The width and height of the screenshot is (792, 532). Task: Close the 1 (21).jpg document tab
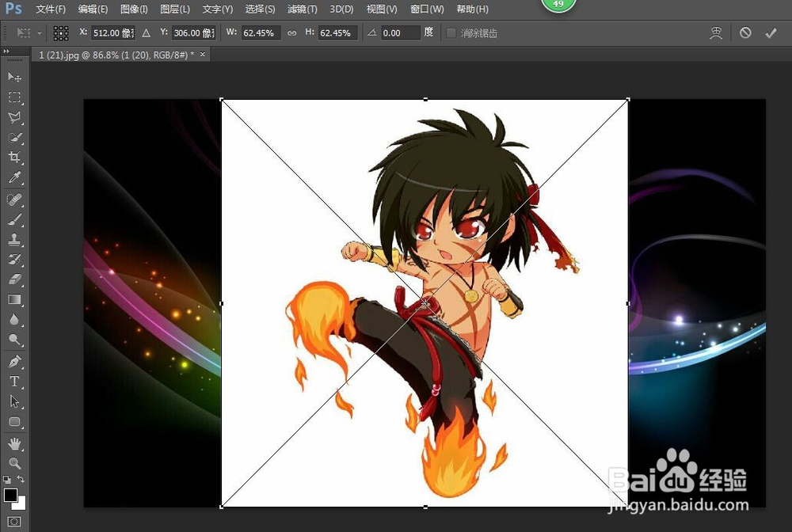203,54
